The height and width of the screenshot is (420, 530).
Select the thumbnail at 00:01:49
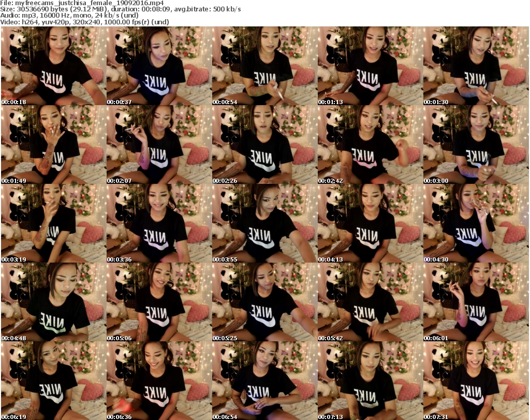(53, 144)
